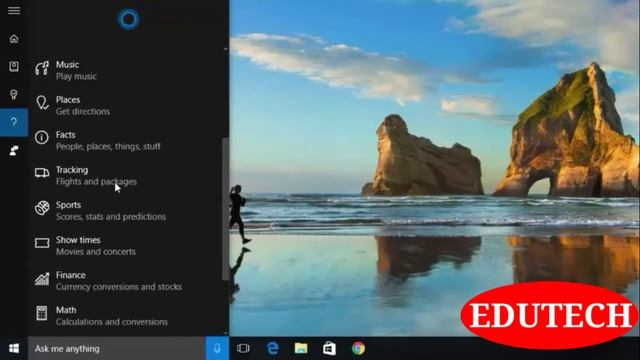
Task: Click 'Flights and packages' text
Action: 96,182
